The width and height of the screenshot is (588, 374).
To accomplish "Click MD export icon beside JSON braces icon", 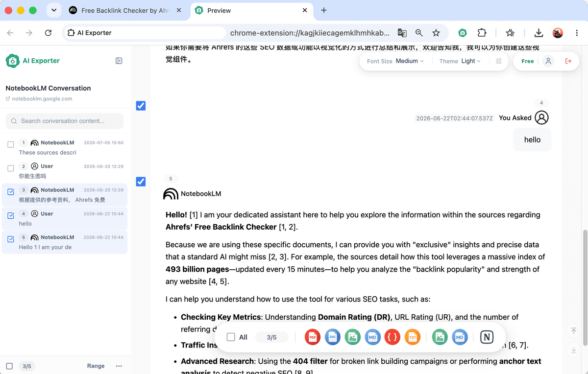I will pos(372,337).
